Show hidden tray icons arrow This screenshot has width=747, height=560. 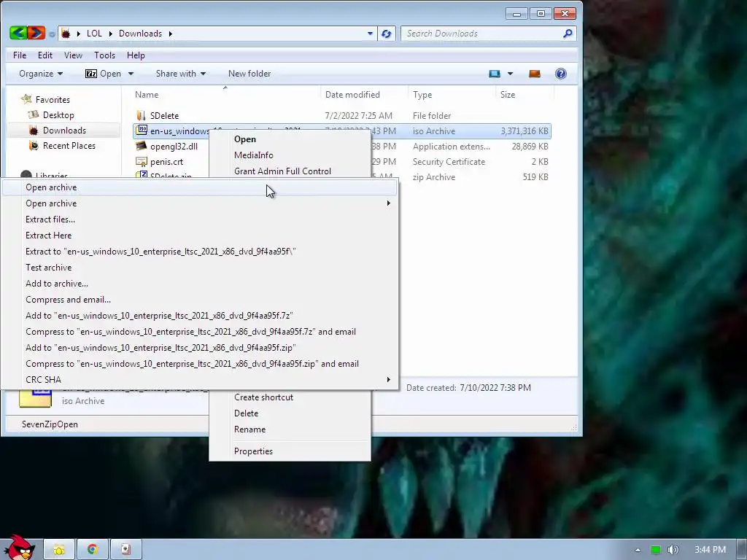[638, 550]
